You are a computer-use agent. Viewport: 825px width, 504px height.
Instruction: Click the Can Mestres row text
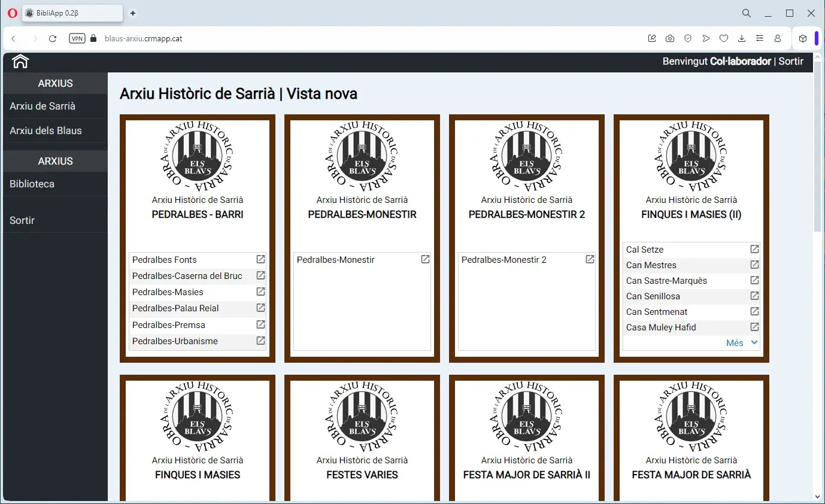[x=651, y=265]
